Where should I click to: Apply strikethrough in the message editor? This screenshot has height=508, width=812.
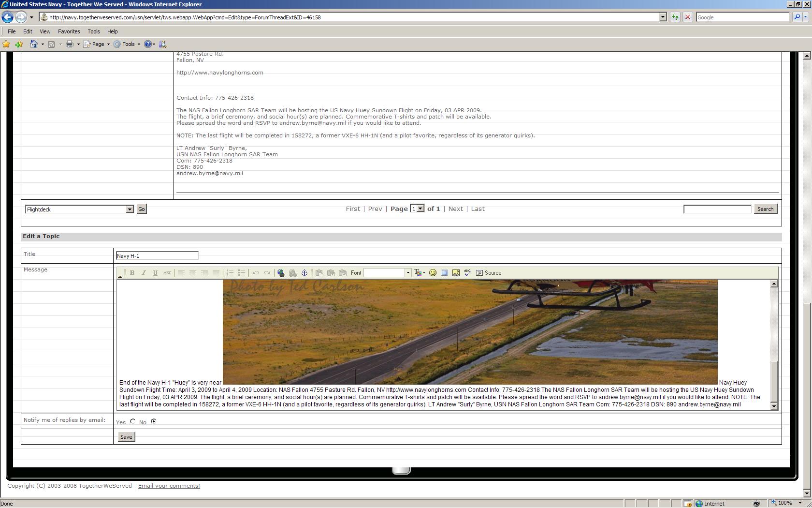pyautogui.click(x=167, y=273)
